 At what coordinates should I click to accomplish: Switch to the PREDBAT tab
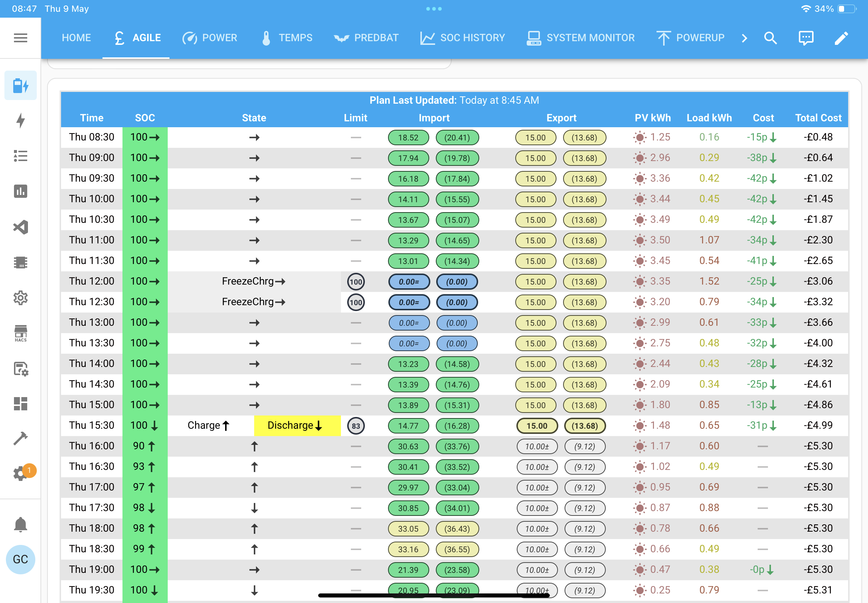point(366,38)
